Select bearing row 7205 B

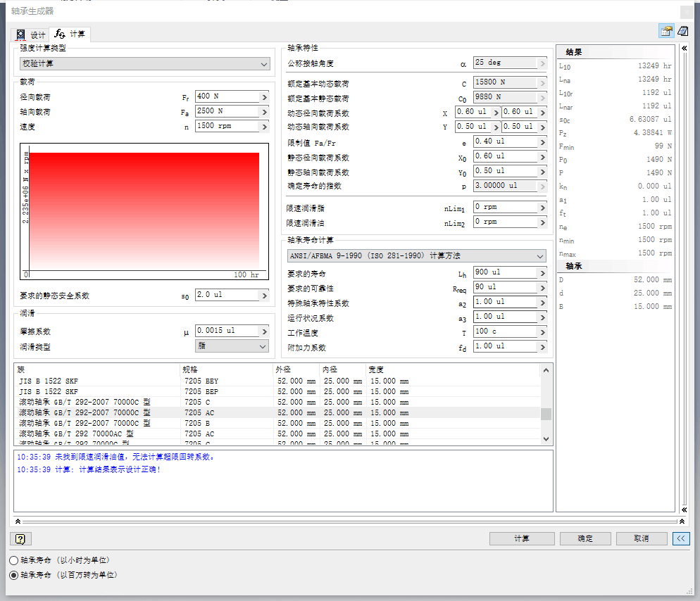[x=277, y=423]
